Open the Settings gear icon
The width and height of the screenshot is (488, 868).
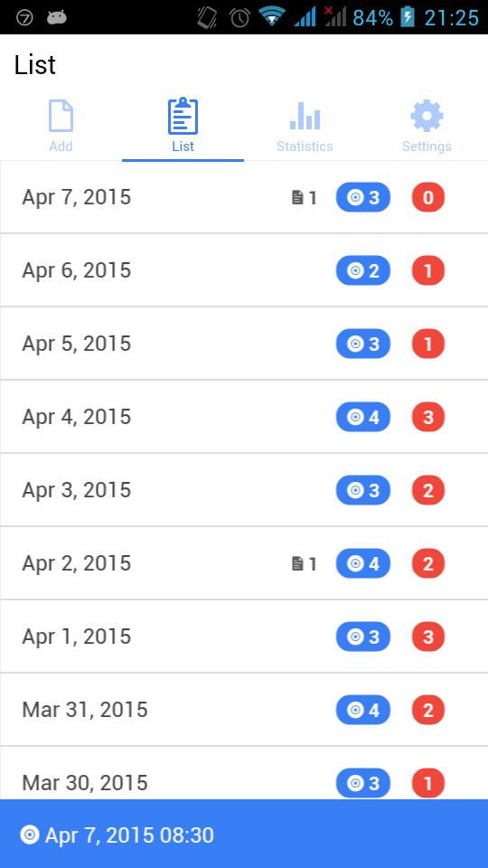(427, 116)
